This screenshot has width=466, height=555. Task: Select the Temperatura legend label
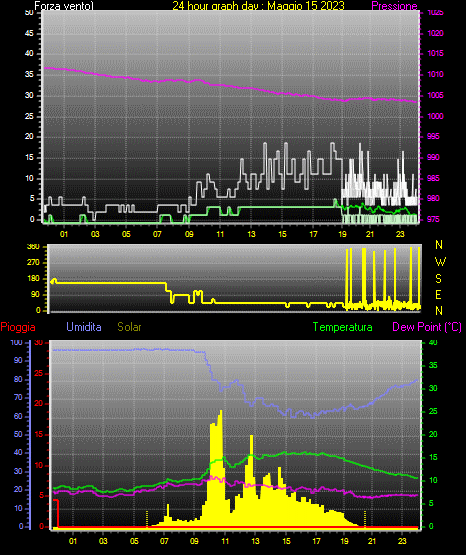click(x=343, y=327)
